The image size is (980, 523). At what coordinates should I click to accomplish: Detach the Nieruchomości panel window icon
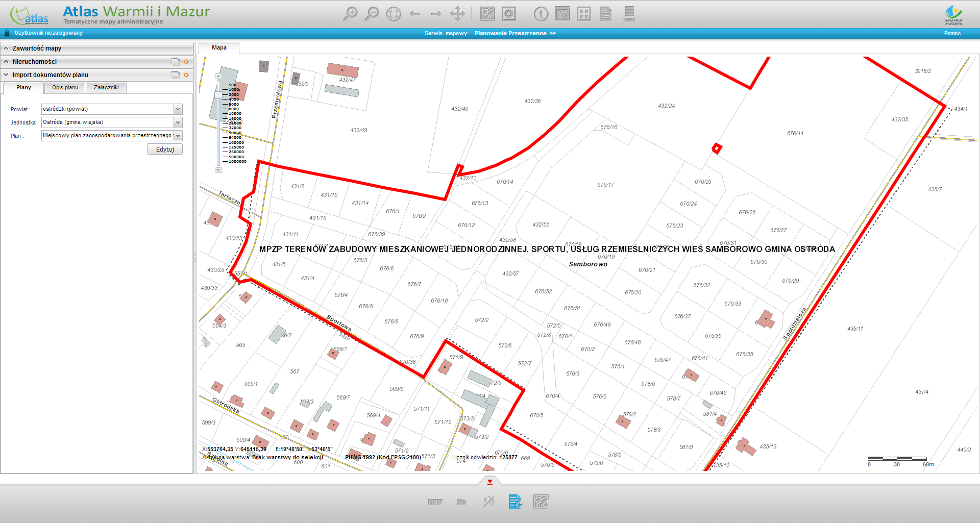176,62
